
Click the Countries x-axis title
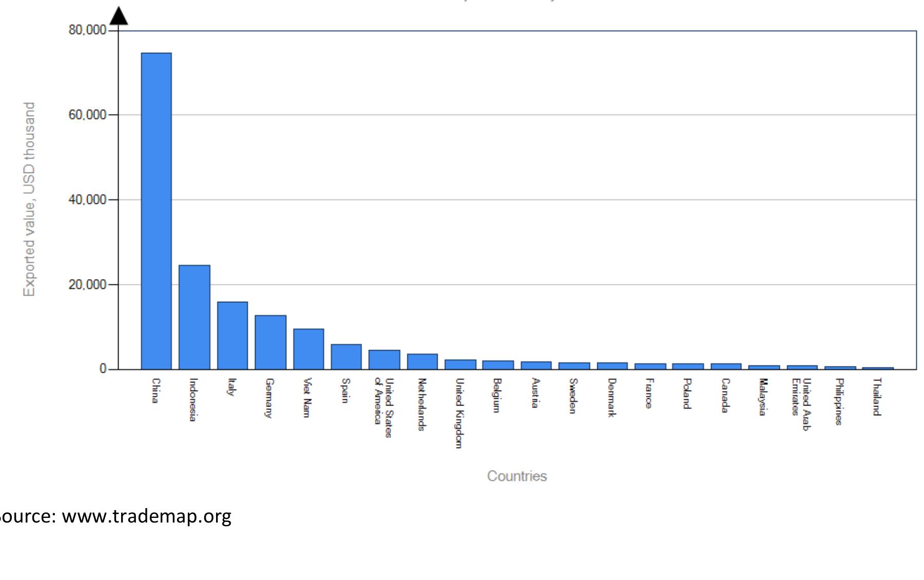pos(517,476)
